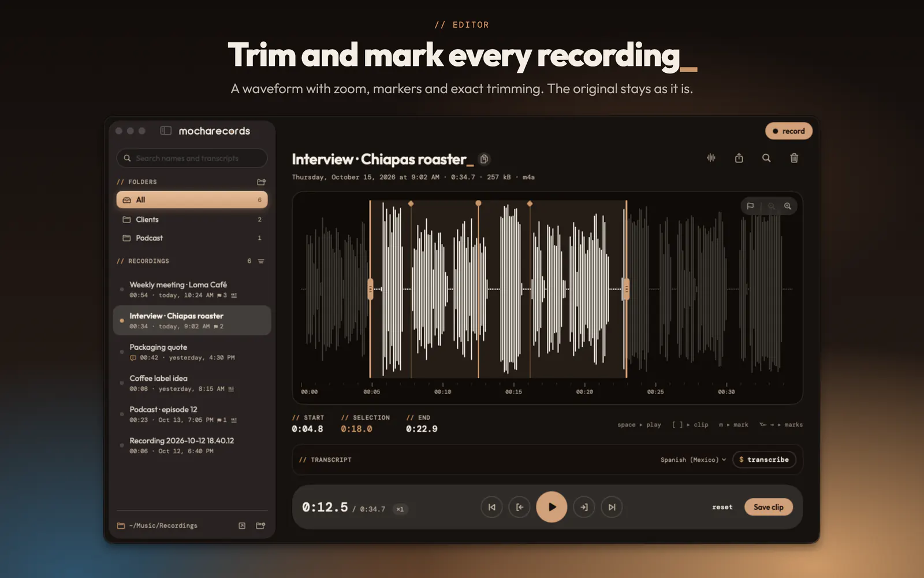
Task: Click the 00:25 mark on the timeline
Action: click(x=655, y=392)
